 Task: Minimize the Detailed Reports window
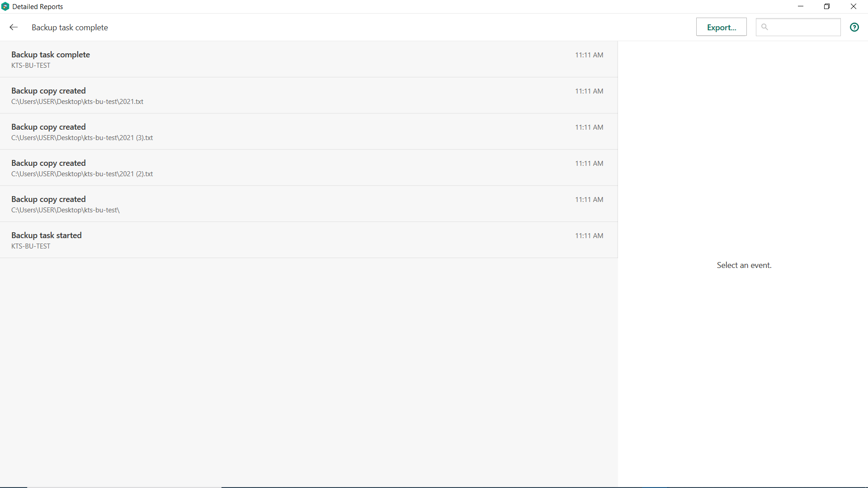801,6
